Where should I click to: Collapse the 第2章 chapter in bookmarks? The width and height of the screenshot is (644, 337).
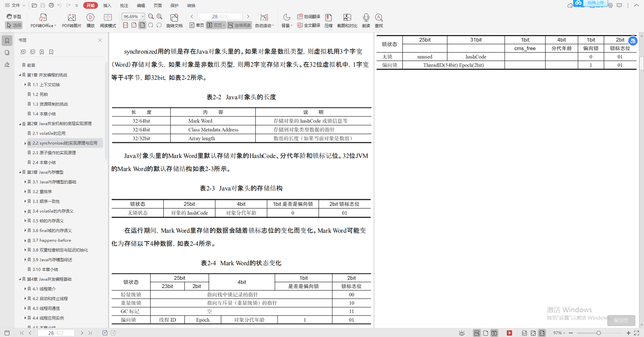(x=20, y=123)
